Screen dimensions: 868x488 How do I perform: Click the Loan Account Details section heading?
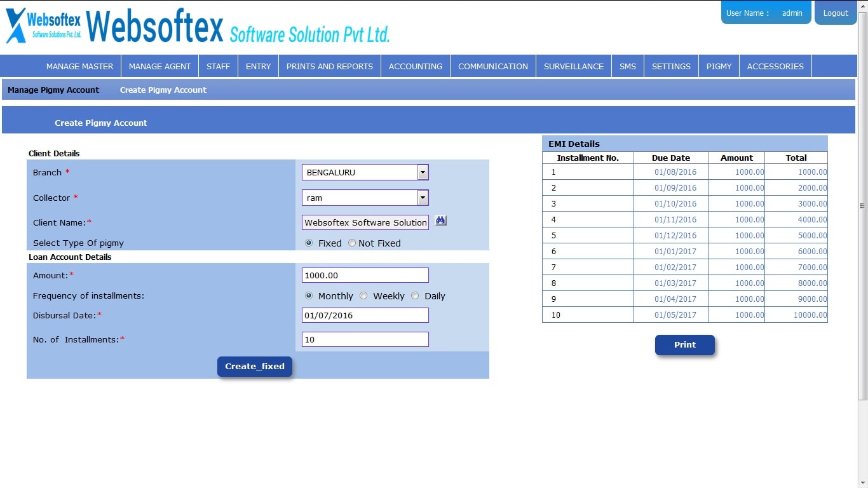coord(70,257)
